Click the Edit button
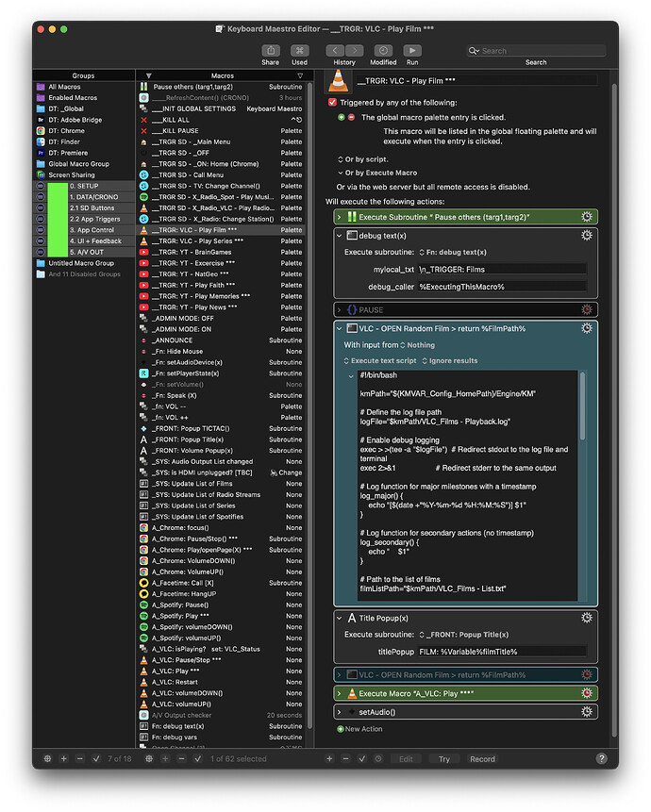The width and height of the screenshot is (651, 812). pos(406,758)
